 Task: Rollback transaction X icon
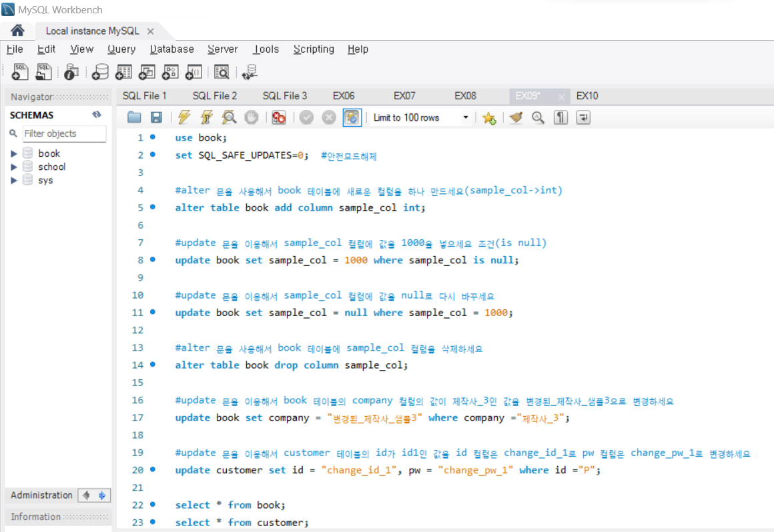[x=329, y=117]
